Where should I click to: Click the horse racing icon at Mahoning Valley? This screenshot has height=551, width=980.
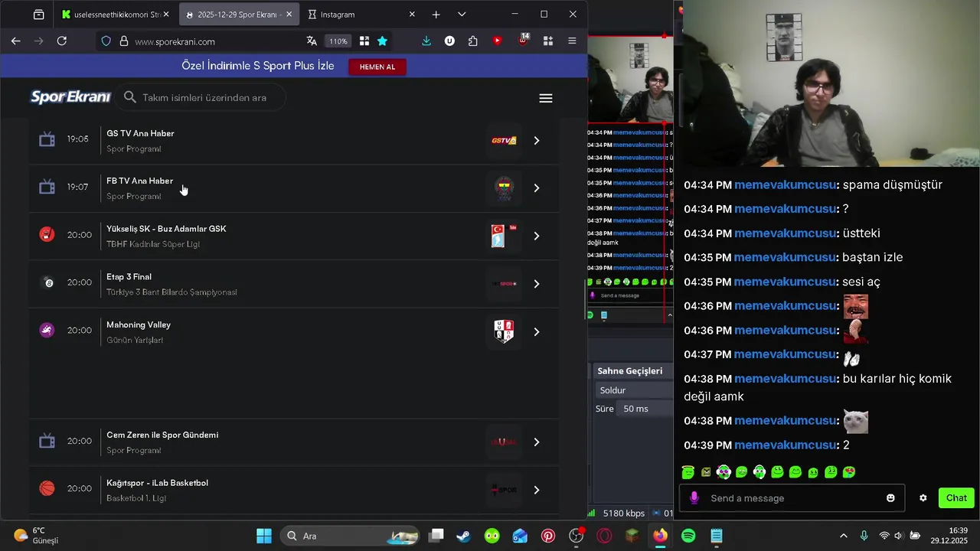tap(47, 330)
